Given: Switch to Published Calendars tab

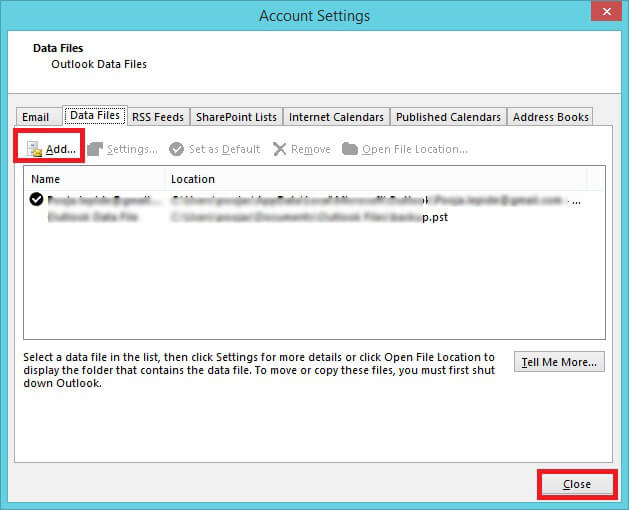Looking at the screenshot, I should [x=448, y=117].
